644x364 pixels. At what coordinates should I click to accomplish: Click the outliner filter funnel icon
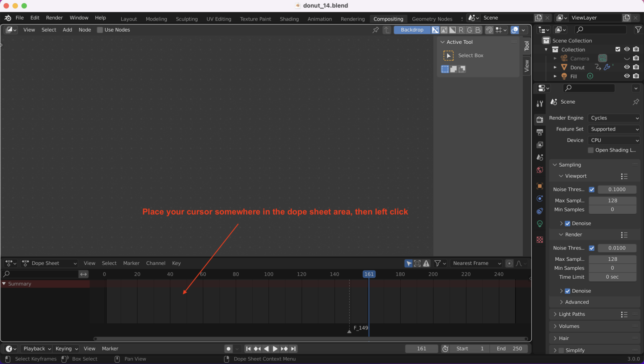[x=638, y=30]
